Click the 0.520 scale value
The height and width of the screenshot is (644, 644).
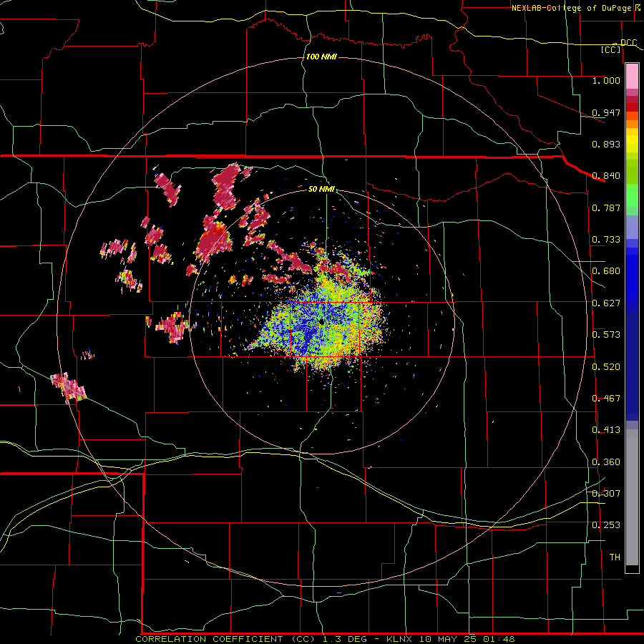[606, 367]
